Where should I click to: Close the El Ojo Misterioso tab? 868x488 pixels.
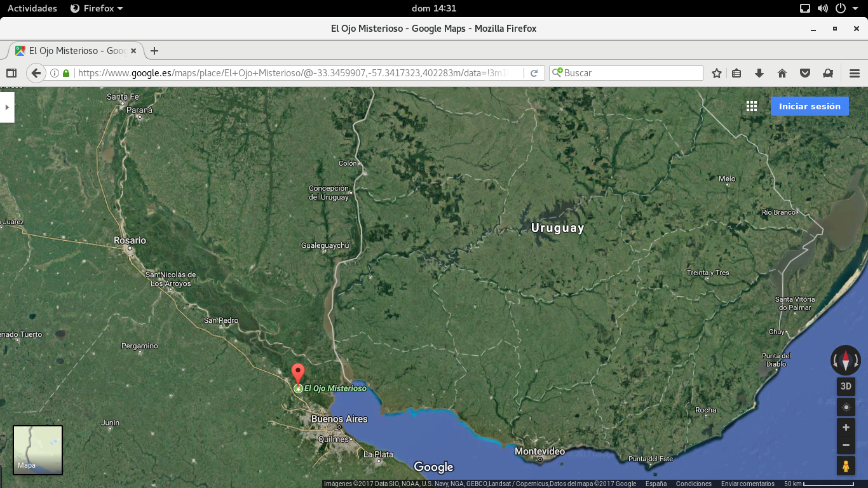133,51
